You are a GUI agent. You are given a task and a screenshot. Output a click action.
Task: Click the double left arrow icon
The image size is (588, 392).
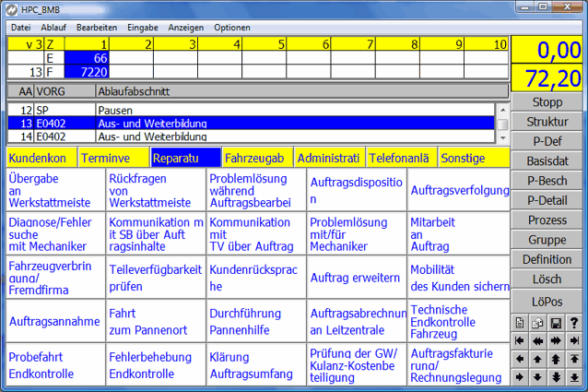click(538, 340)
